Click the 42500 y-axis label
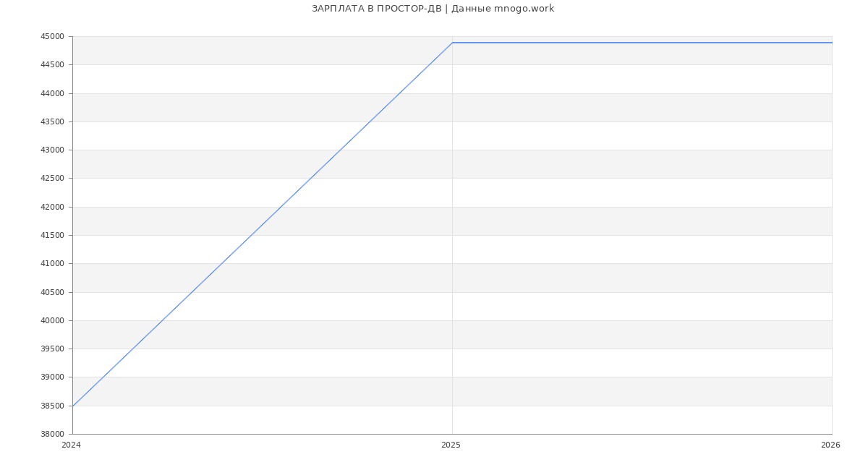Viewport: 868px width, 470px height. [52, 179]
